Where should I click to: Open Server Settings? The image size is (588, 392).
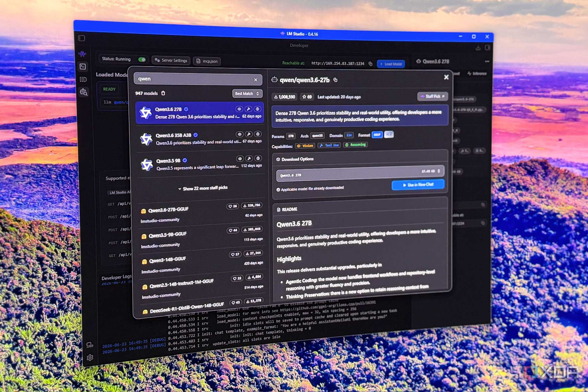click(x=171, y=60)
